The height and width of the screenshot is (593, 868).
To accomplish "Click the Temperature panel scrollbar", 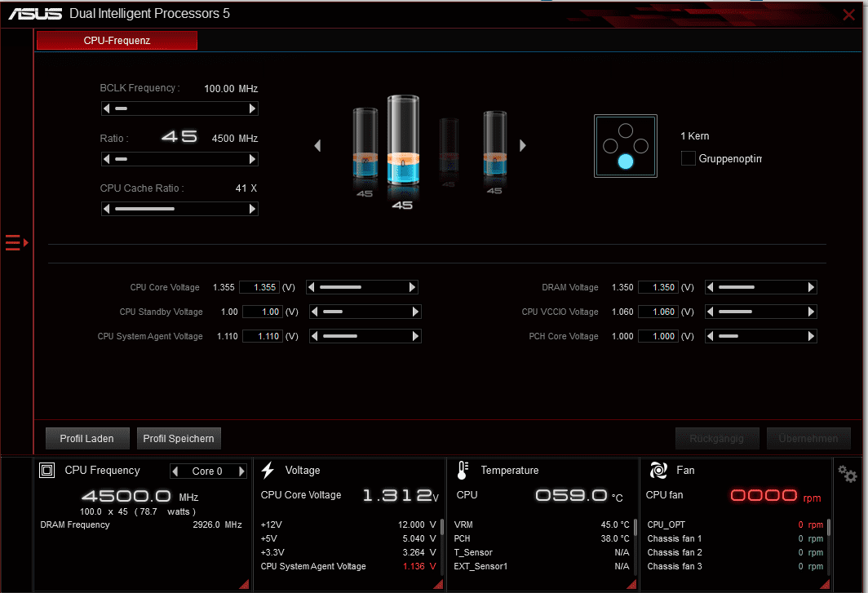I will 635,527.
